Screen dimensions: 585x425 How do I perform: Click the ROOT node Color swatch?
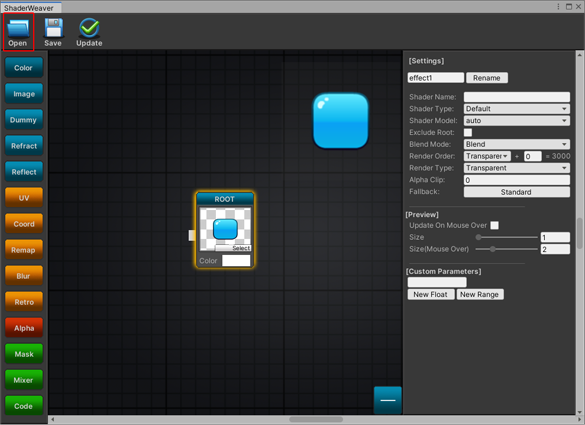pyautogui.click(x=236, y=260)
